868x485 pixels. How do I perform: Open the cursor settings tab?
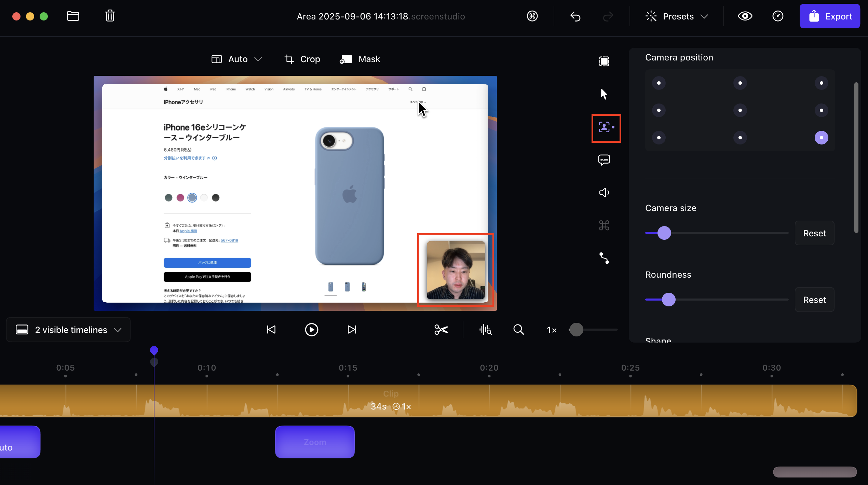(604, 94)
